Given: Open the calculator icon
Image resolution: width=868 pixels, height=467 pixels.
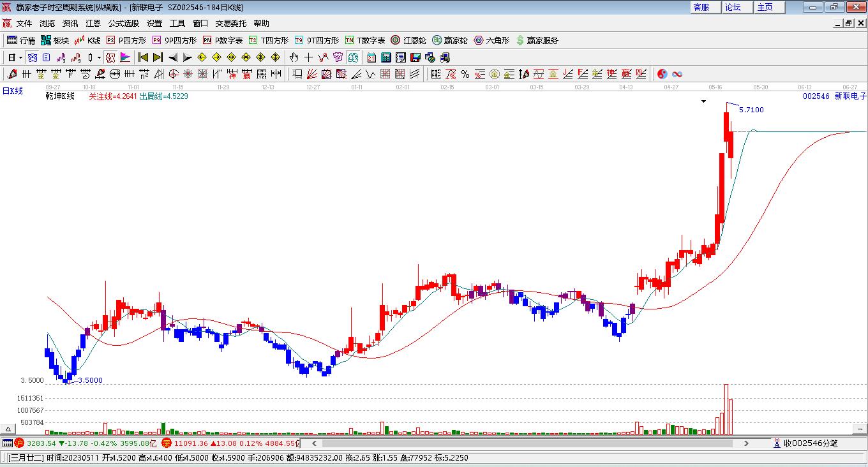Looking at the screenshot, I should click(386, 57).
